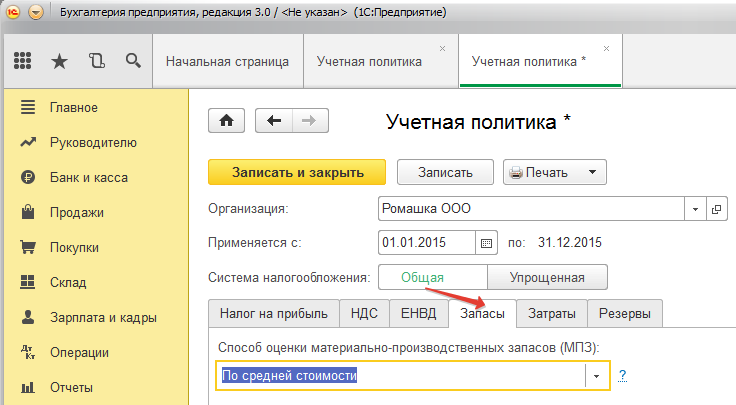Click the Home icon button
The image size is (736, 405).
click(226, 121)
